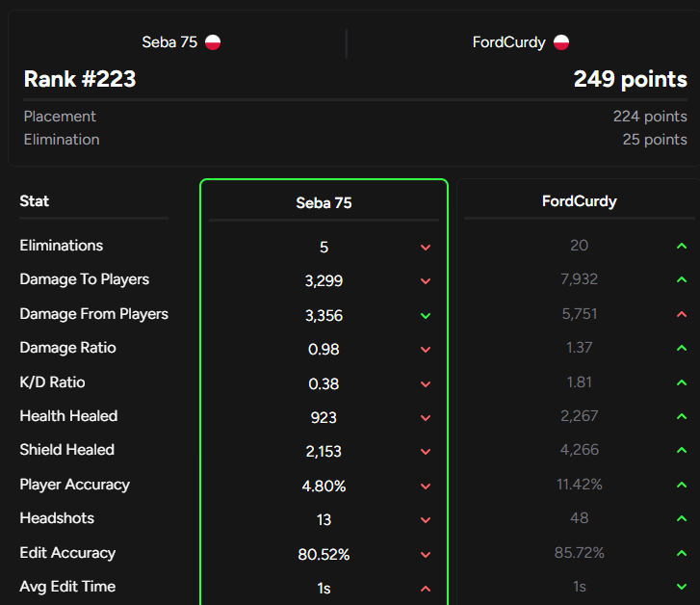Click FordCurdy's 85.72% edit accuracy value
The image size is (700, 605).
click(579, 553)
